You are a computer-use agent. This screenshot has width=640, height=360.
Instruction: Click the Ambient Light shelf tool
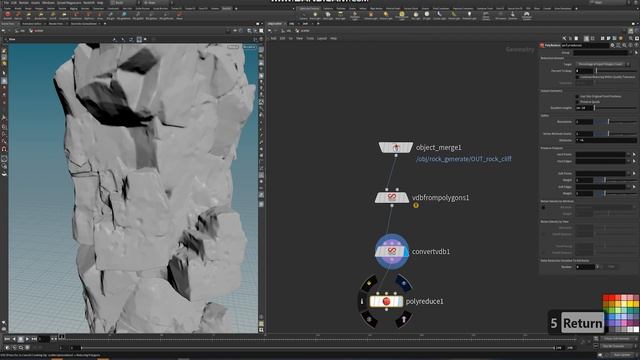point(469,16)
